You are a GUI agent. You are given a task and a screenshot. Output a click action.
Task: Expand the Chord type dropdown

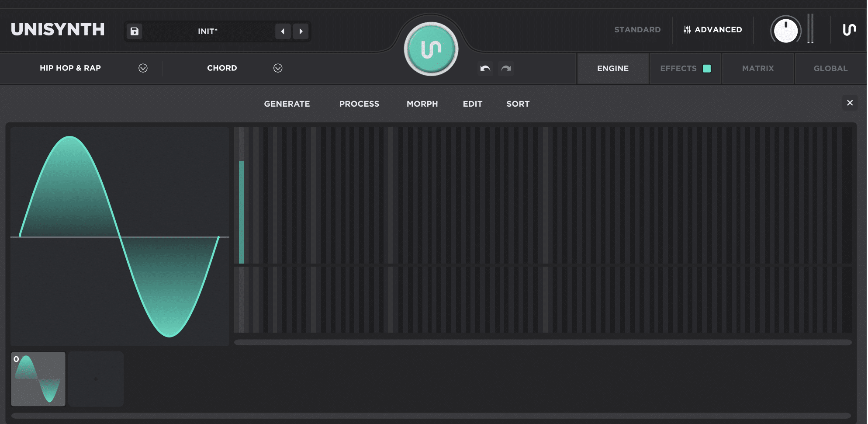[278, 68]
